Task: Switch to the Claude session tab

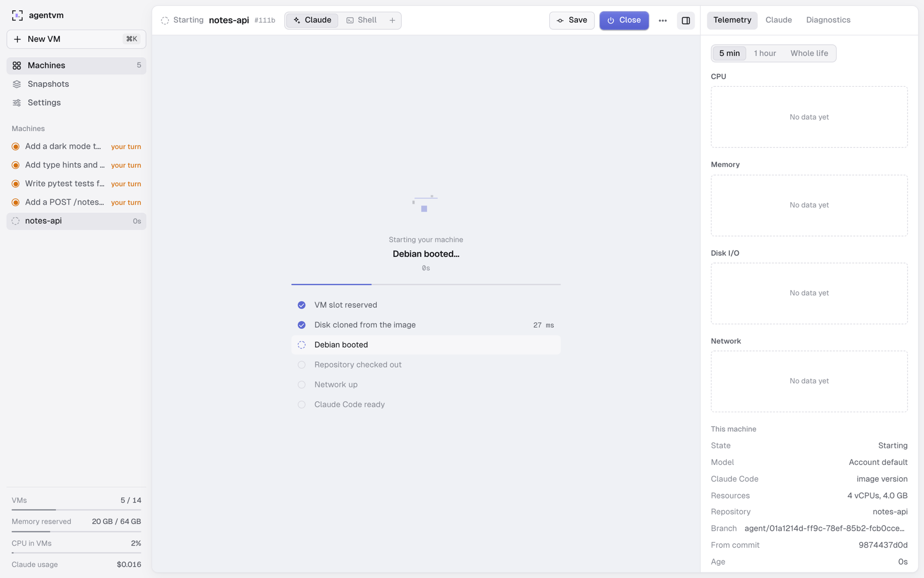Action: point(312,20)
